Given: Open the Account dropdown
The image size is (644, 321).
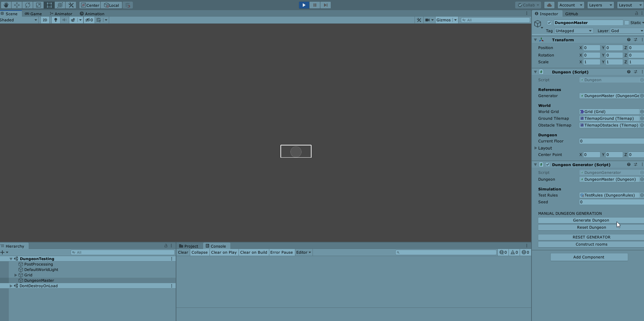Looking at the screenshot, I should click(x=570, y=5).
